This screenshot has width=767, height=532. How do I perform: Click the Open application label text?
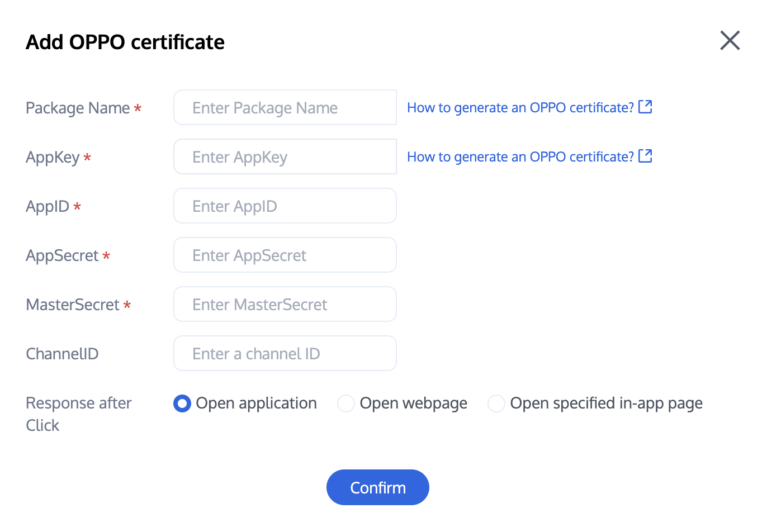(256, 403)
